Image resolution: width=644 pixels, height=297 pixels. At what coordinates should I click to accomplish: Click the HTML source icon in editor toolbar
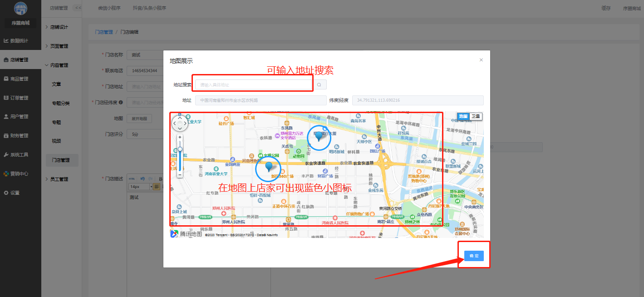[x=132, y=178]
